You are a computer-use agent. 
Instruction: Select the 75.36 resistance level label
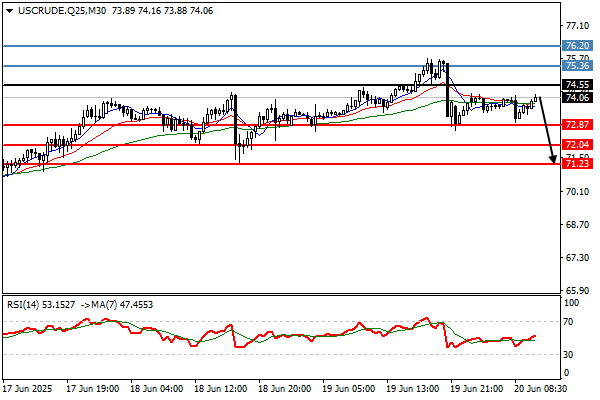[577, 66]
